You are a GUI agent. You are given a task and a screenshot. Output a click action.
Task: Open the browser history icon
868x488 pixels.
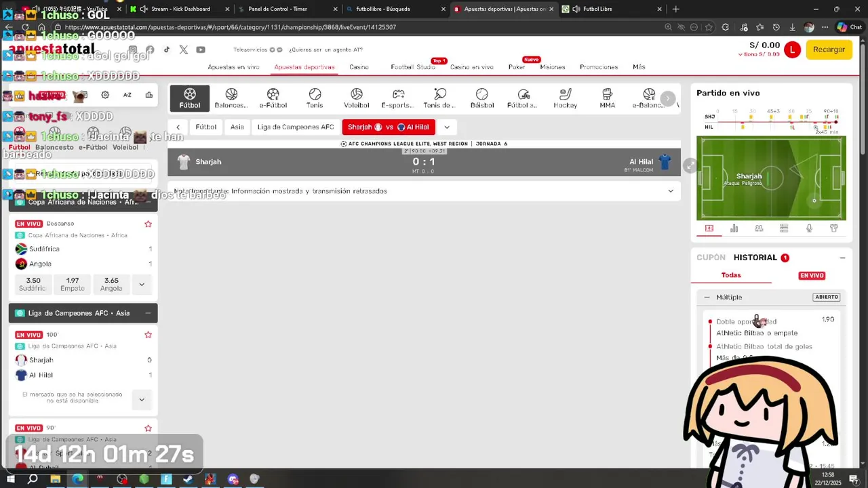(x=776, y=27)
